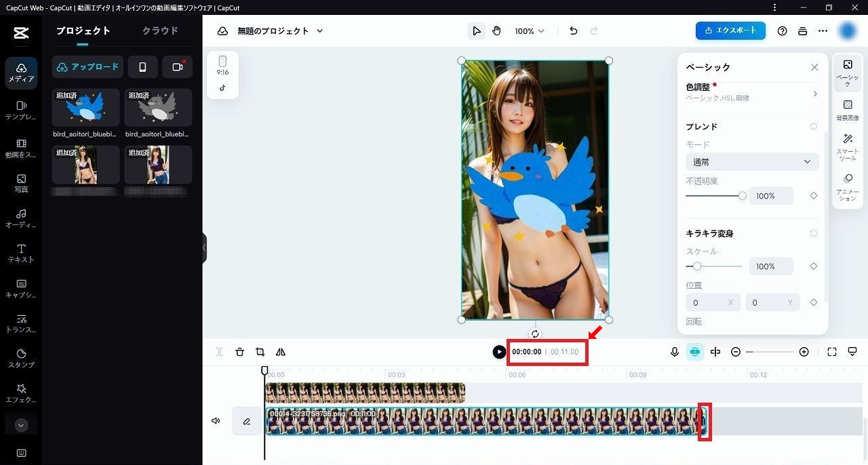This screenshot has height=465, width=868.
Task: Click the エクスポート export button
Action: point(730,31)
